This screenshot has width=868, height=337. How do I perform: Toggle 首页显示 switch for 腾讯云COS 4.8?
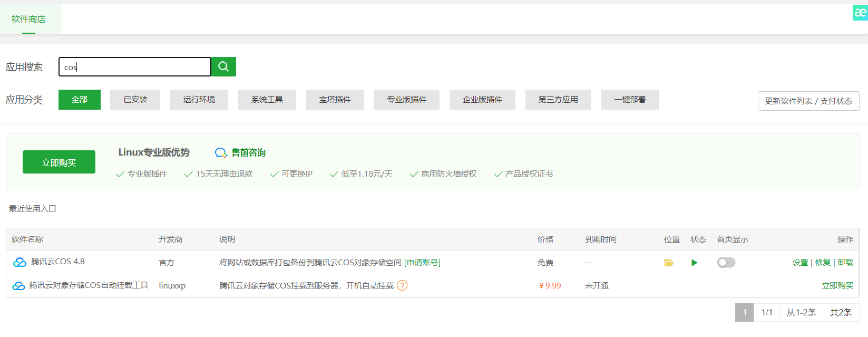click(726, 263)
